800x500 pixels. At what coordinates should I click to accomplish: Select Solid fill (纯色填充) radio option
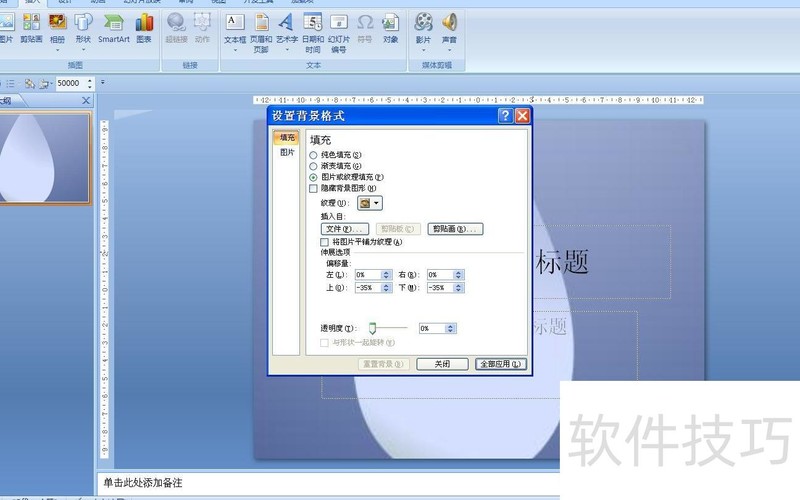[x=313, y=155]
